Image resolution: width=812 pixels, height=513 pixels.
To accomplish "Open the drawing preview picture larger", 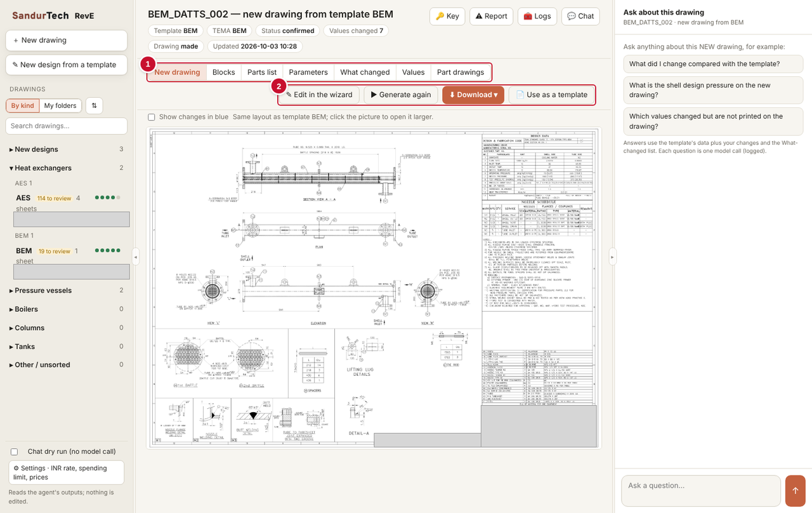I will (x=374, y=288).
